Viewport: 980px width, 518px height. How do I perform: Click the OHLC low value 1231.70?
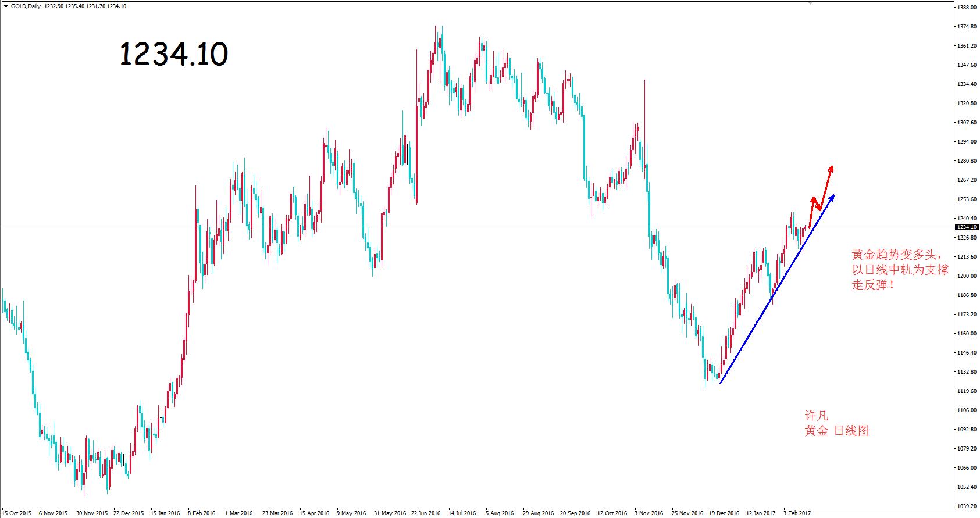click(96, 6)
